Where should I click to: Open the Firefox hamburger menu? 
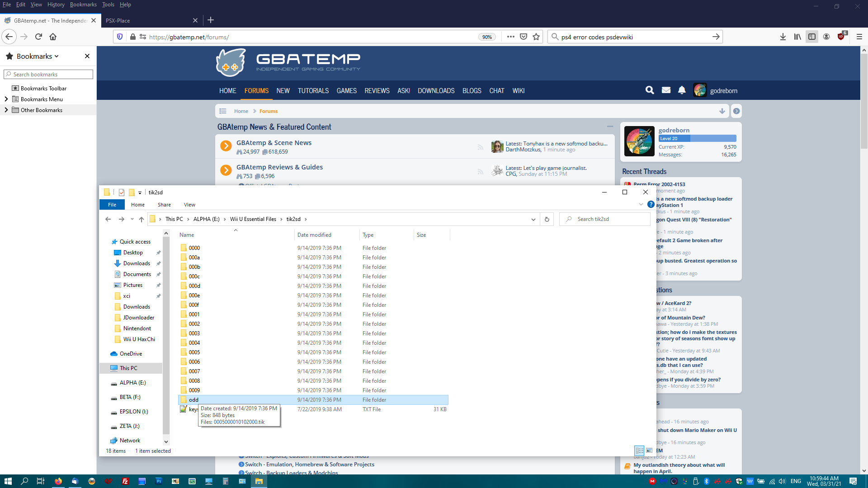pyautogui.click(x=859, y=37)
